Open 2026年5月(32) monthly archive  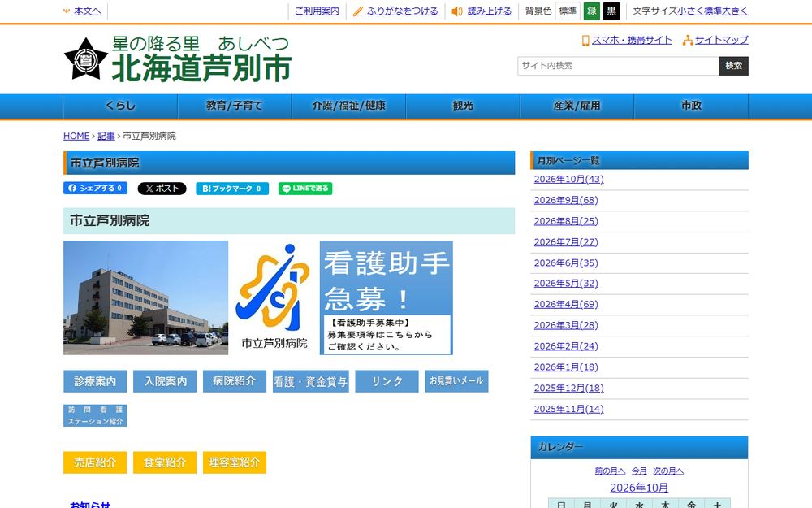pyautogui.click(x=566, y=284)
